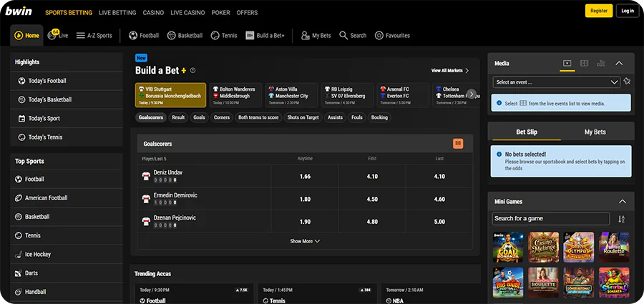Collapse the Media panel
This screenshot has width=644, height=304.
619,63
